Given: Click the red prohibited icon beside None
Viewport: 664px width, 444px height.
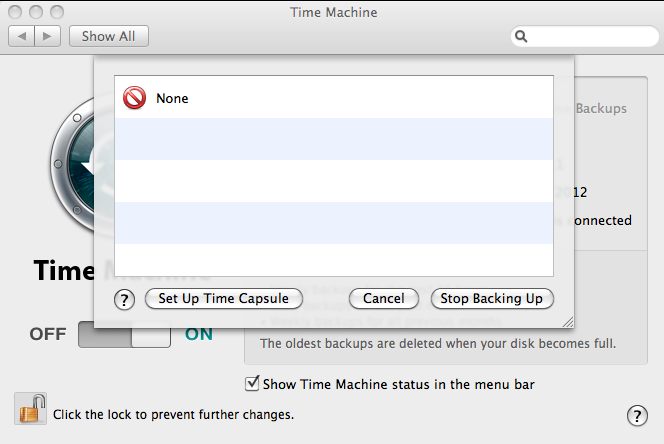Looking at the screenshot, I should pyautogui.click(x=134, y=98).
